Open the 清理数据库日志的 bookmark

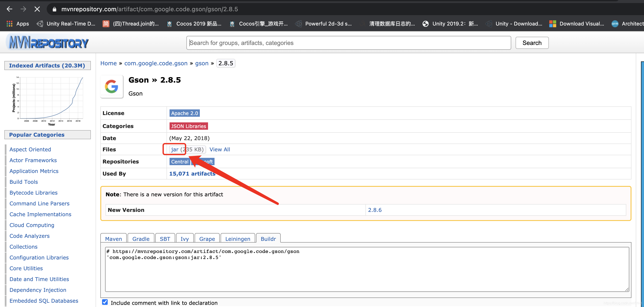[x=388, y=24]
